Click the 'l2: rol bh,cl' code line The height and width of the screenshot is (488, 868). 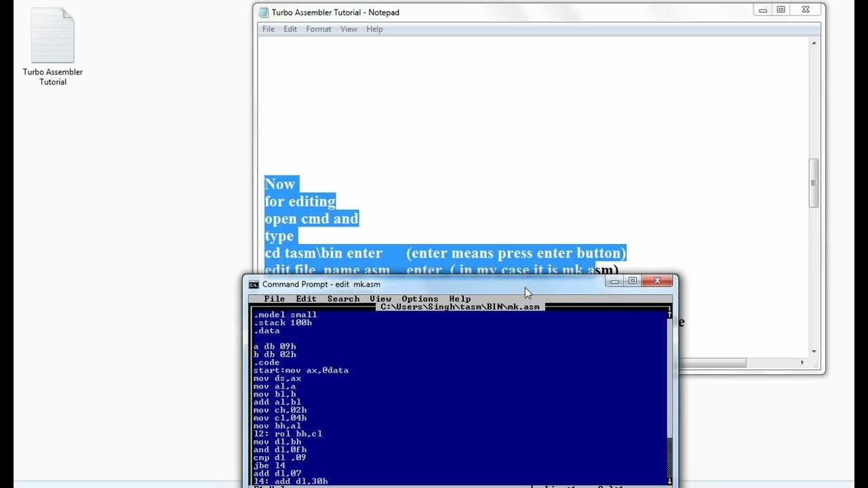click(x=288, y=434)
